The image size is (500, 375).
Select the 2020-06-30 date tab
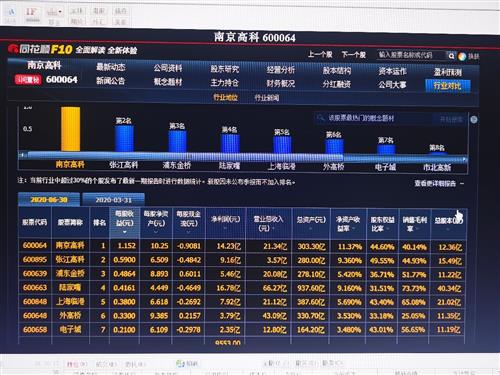pyautogui.click(x=49, y=199)
